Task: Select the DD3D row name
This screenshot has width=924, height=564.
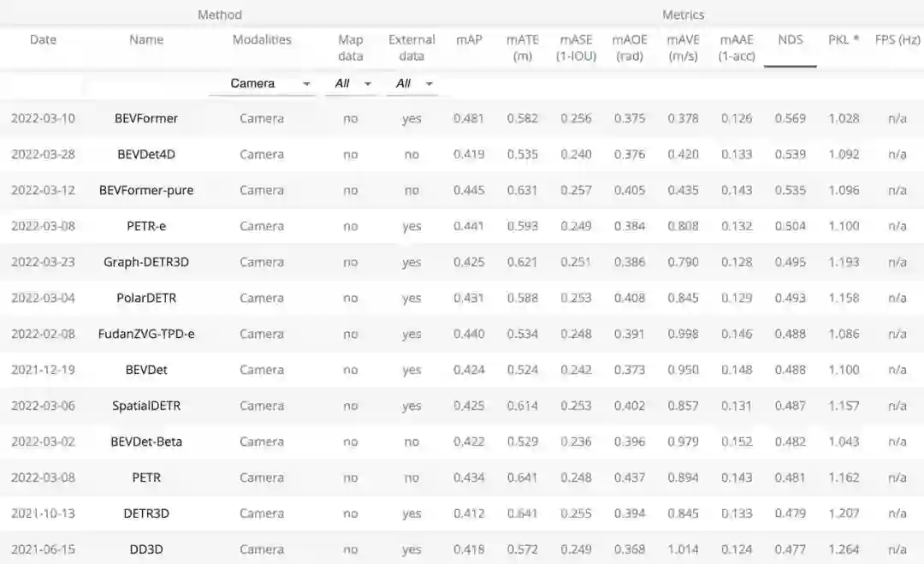Action: click(146, 549)
